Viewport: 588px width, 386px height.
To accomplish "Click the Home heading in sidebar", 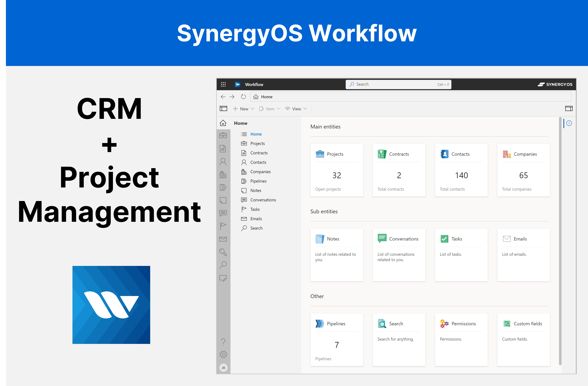I will [241, 123].
